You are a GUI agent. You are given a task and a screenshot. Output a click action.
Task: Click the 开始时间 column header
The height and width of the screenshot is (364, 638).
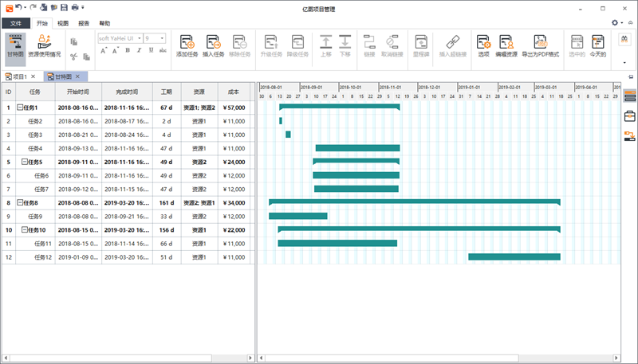pos(78,92)
